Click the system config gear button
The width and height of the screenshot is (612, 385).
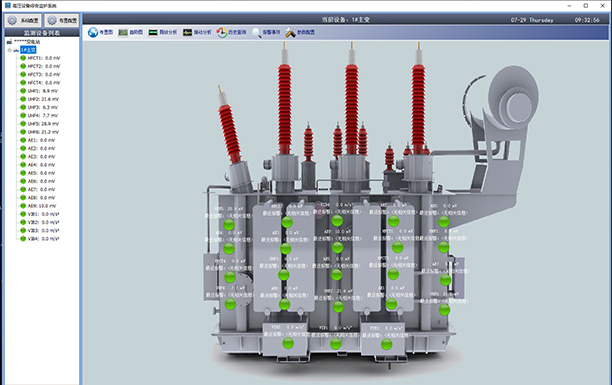[23, 20]
